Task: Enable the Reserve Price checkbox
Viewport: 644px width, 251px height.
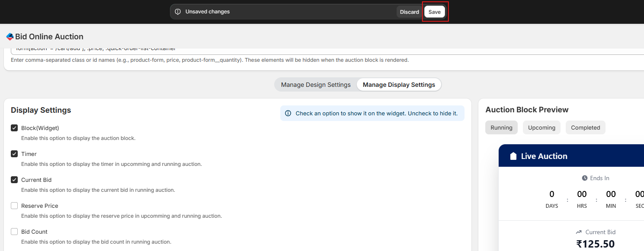Action: (x=14, y=206)
